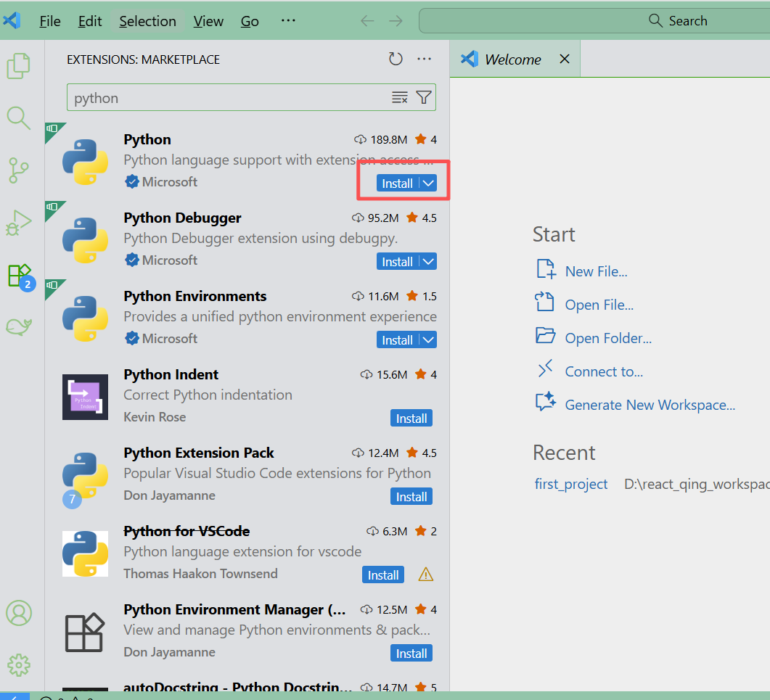The height and width of the screenshot is (700, 770).
Task: Click publisher Thomas Haakon Townsend
Action: [x=200, y=573]
